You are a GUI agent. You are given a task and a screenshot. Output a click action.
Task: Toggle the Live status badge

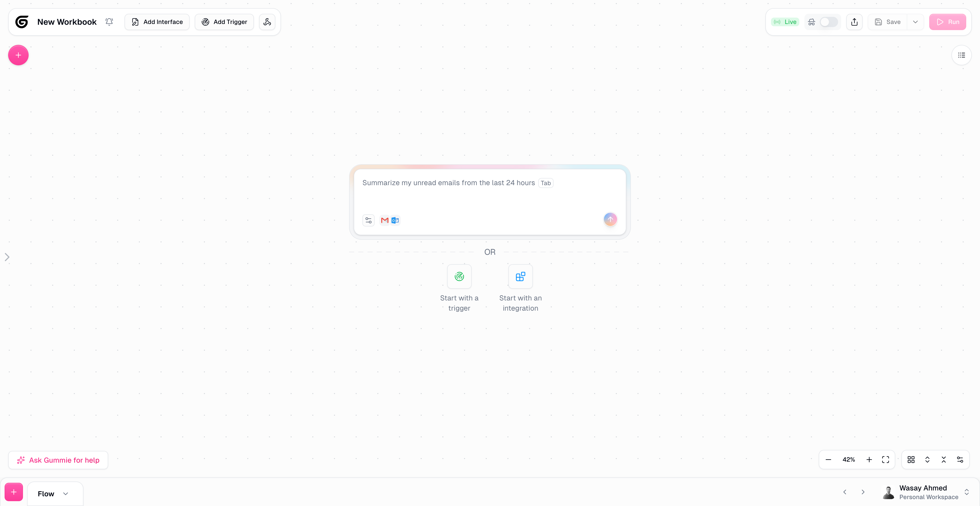pos(785,22)
